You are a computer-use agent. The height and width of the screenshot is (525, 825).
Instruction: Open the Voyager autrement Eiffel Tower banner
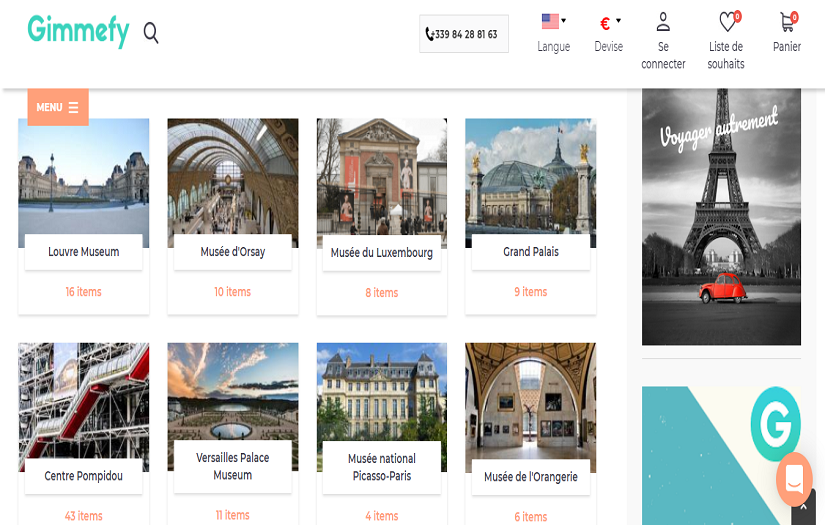point(721,217)
